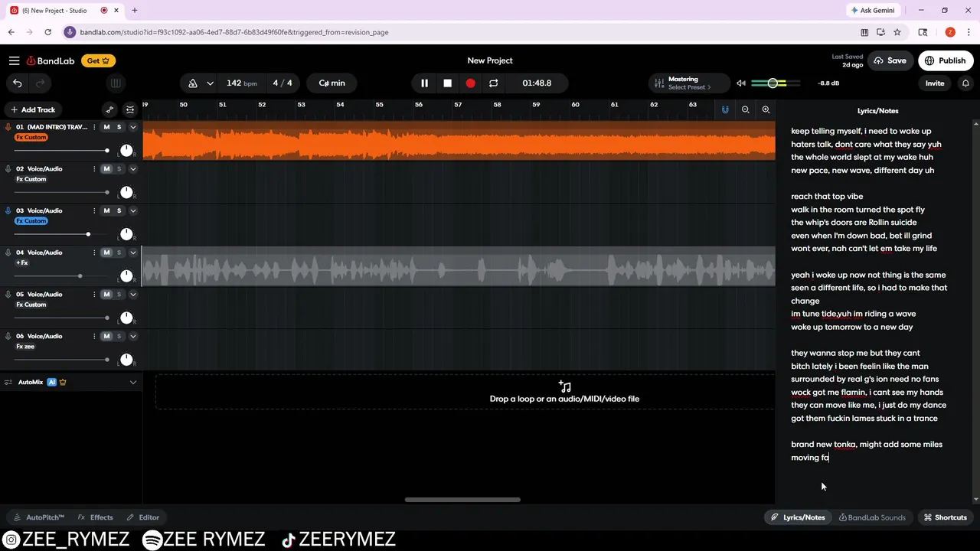Open blue Fx Custom on track 03
980x551 pixels.
coord(31,221)
